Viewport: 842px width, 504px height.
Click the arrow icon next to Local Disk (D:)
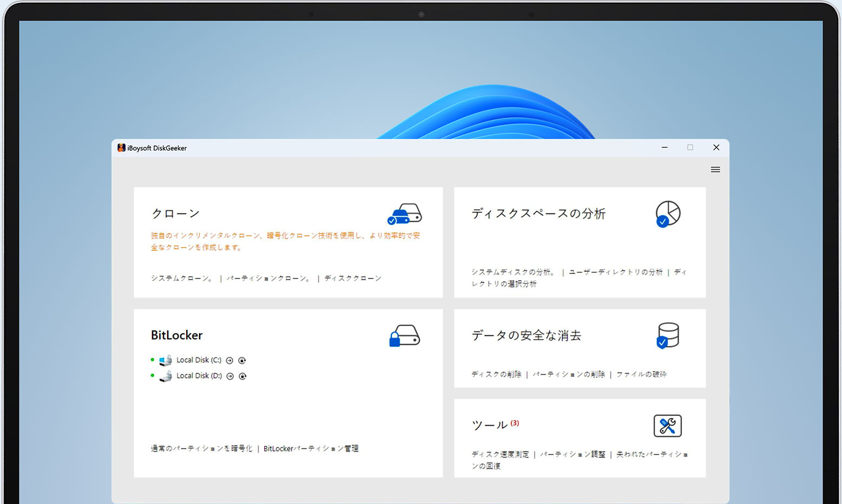[230, 376]
